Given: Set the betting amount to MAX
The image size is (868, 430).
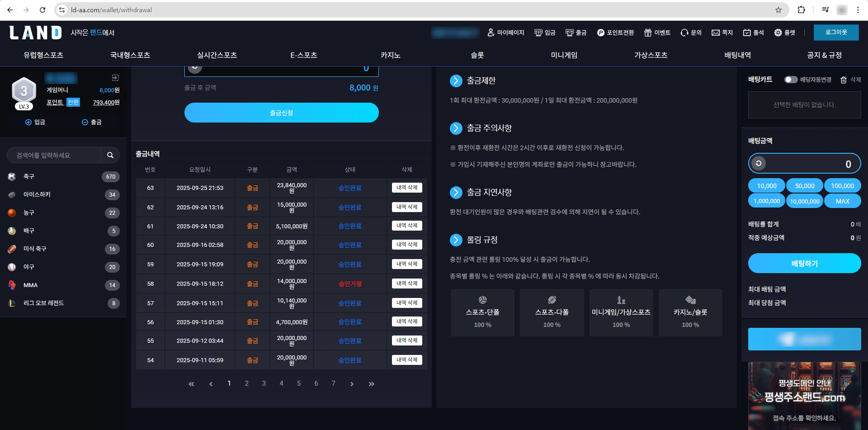Looking at the screenshot, I should (843, 201).
